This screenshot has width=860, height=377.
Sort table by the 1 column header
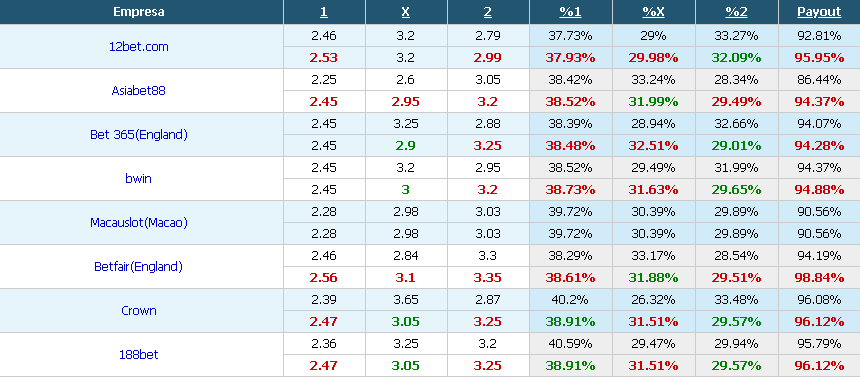(x=324, y=12)
